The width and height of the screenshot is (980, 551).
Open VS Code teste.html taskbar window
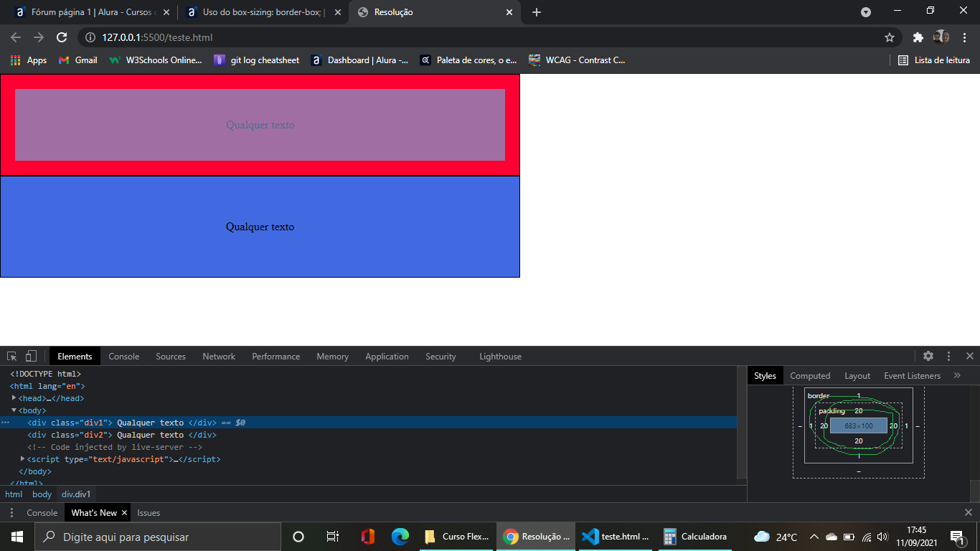pos(616,537)
